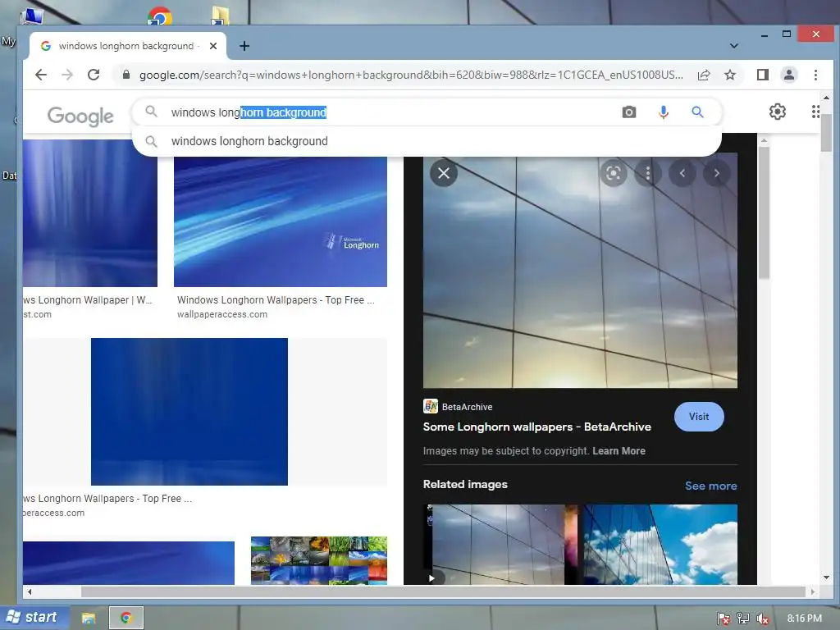Open image preview more options menu
Image resolution: width=840 pixels, height=630 pixels.
coord(648,173)
